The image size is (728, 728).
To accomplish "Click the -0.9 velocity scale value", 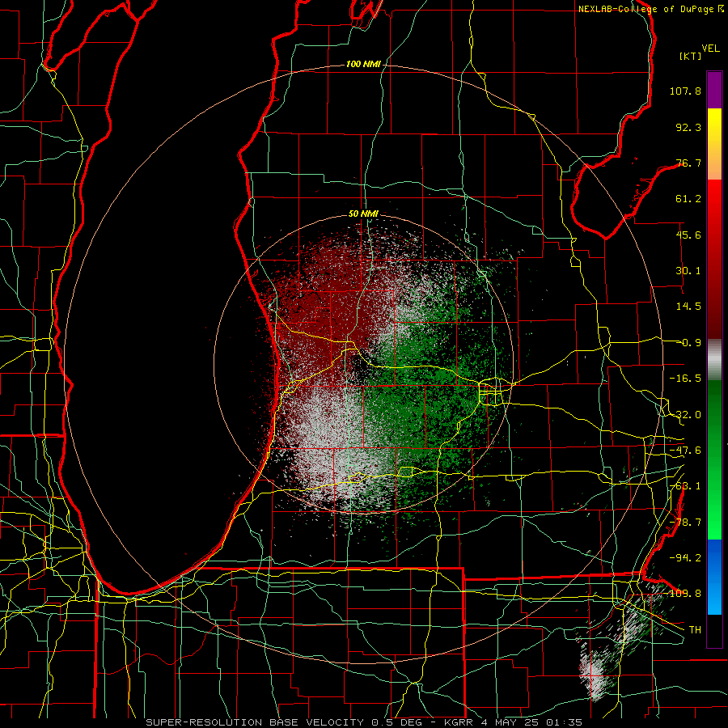I will pyautogui.click(x=688, y=343).
